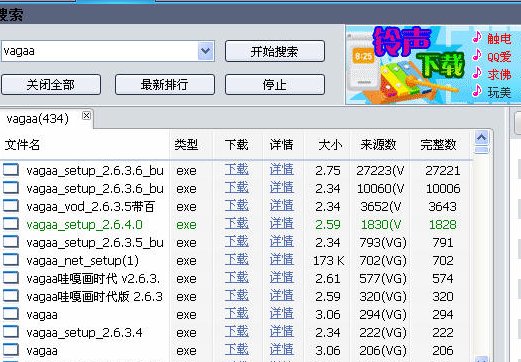Sort by 大小 column header
The height and width of the screenshot is (362, 521).
point(330,145)
